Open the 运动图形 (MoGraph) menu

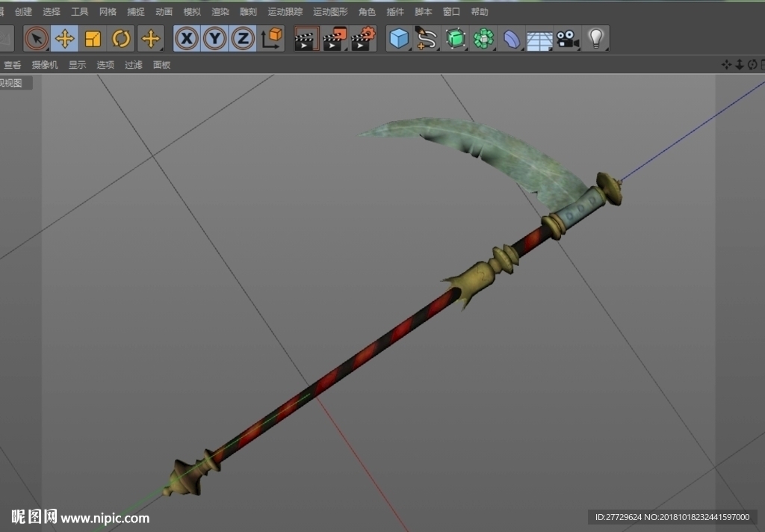330,12
